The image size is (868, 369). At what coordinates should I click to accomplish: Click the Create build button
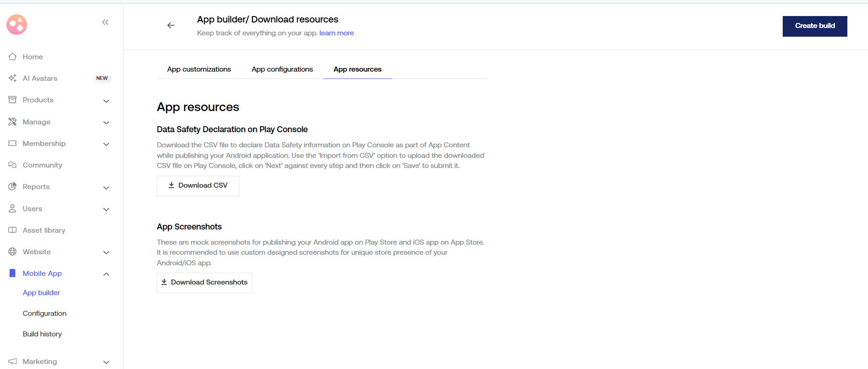pyautogui.click(x=814, y=26)
